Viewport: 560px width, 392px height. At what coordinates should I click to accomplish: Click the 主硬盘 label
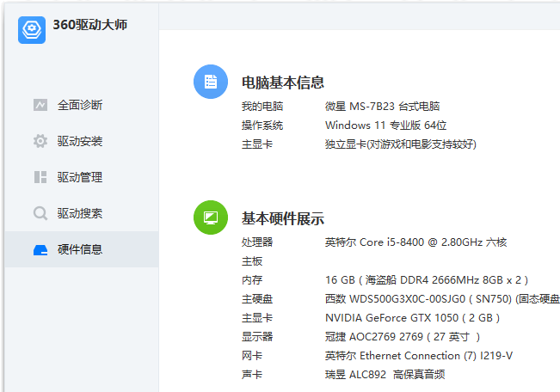[257, 299]
